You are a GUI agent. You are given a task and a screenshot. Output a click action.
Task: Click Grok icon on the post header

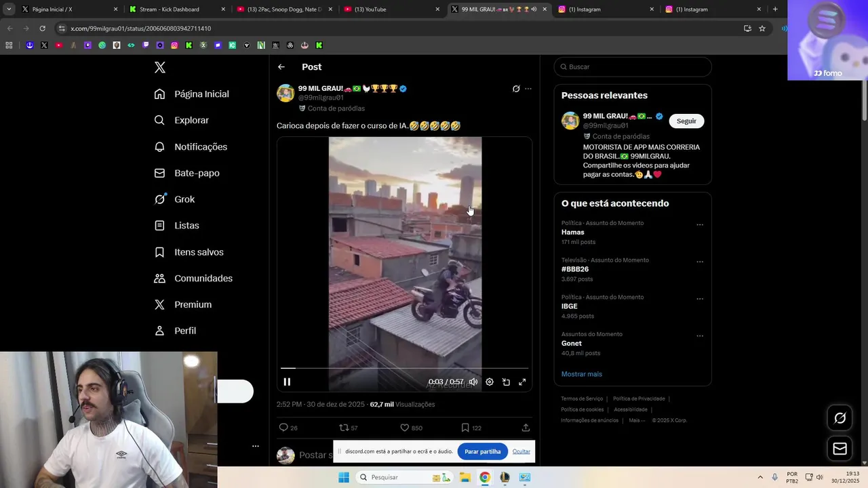click(516, 89)
